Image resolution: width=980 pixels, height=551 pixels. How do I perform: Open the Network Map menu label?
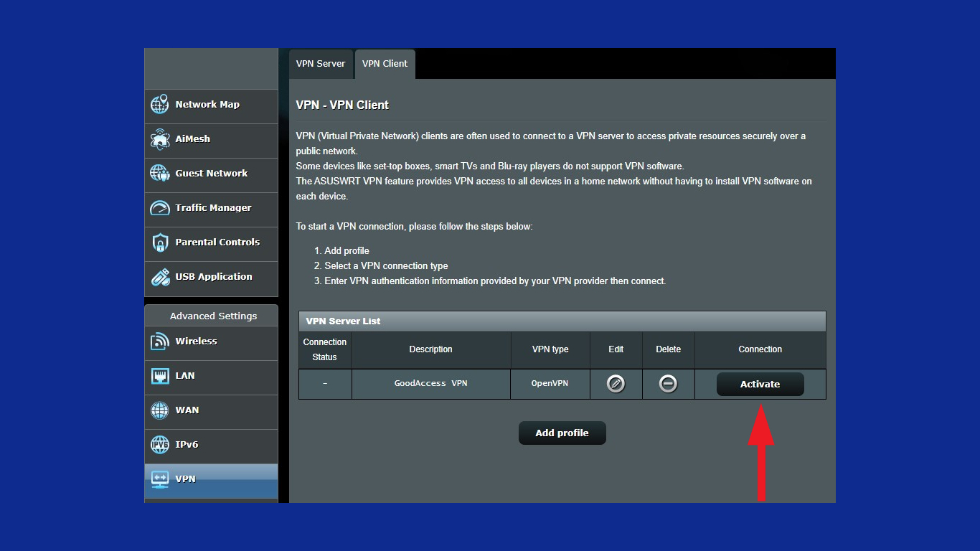coord(207,104)
